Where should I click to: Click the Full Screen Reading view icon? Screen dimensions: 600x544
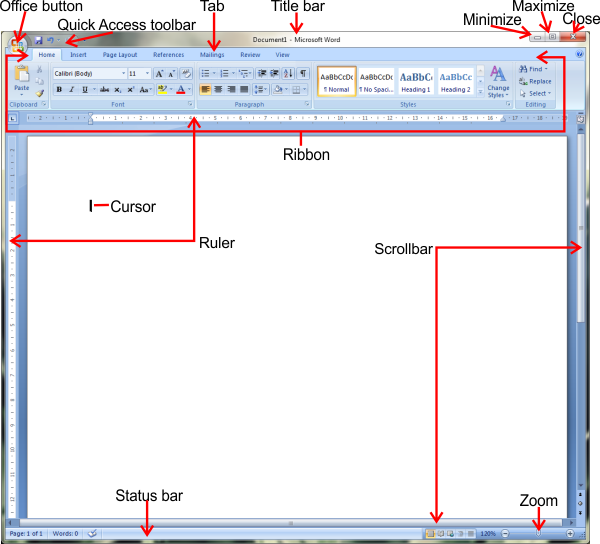tap(440, 533)
